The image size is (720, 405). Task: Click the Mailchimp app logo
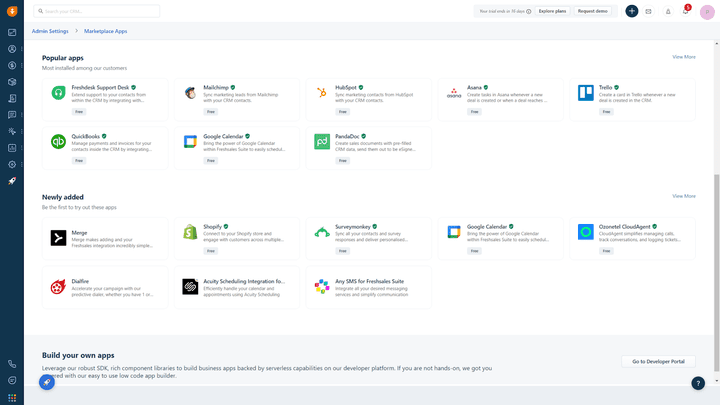pos(190,93)
